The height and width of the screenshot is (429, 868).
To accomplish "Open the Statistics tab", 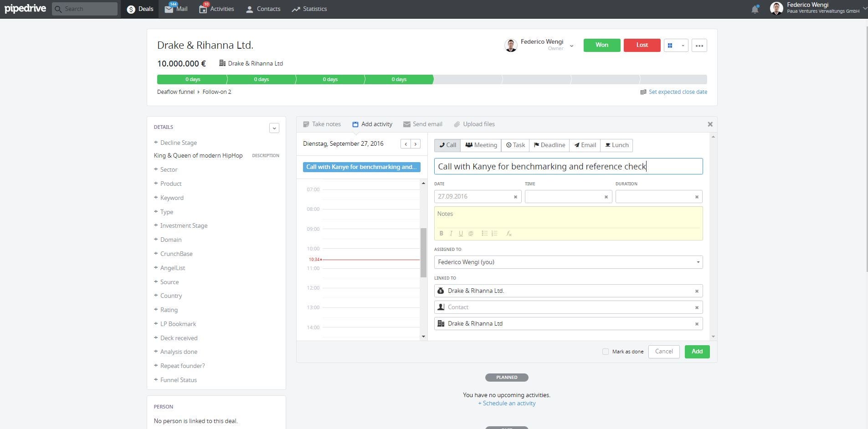I will pyautogui.click(x=309, y=9).
